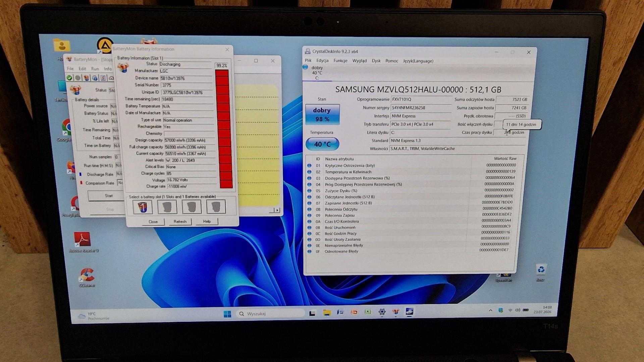This screenshot has height=362, width=644.
Task: Open Edycja menu in CrystalDiskInfo
Action: click(x=322, y=61)
